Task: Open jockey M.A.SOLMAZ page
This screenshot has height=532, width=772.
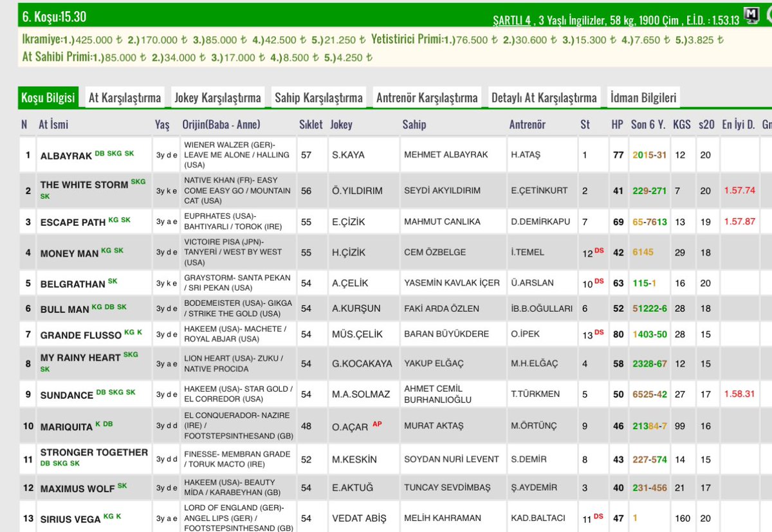Action: 361,394
